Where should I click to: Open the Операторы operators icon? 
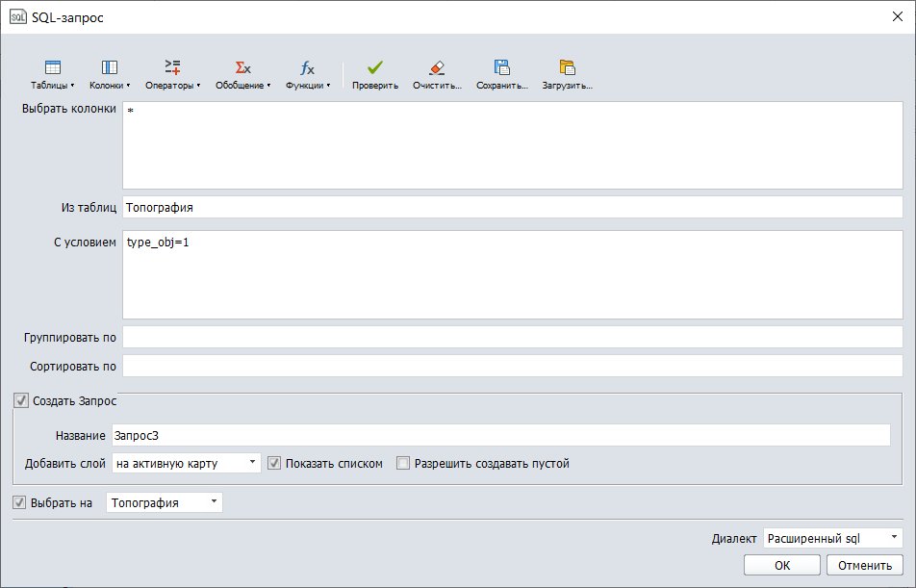tap(172, 68)
